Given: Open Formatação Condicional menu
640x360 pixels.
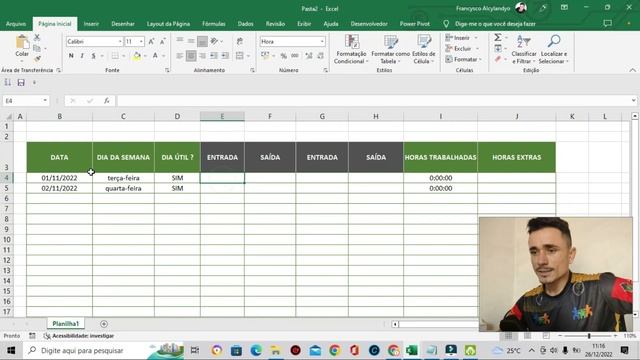Looking at the screenshot, I should (351, 49).
